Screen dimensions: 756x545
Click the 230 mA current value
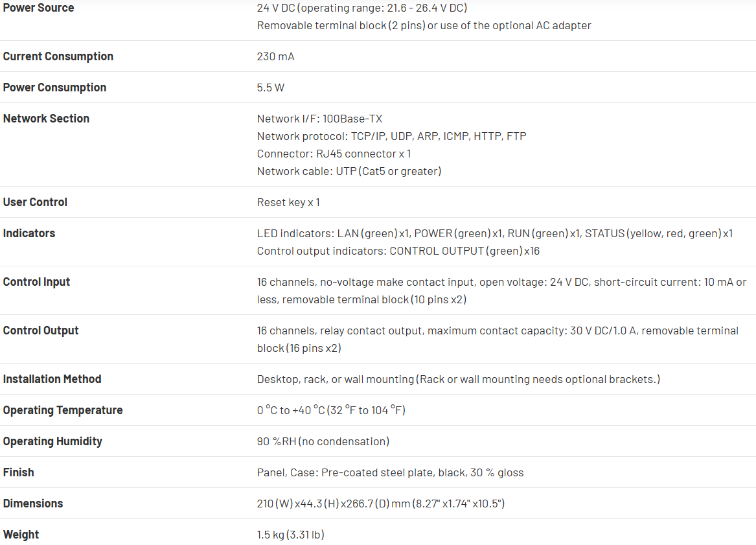275,56
